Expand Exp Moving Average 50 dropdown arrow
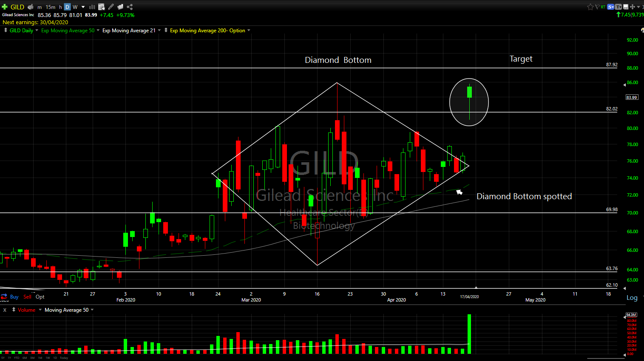 pyautogui.click(x=98, y=30)
